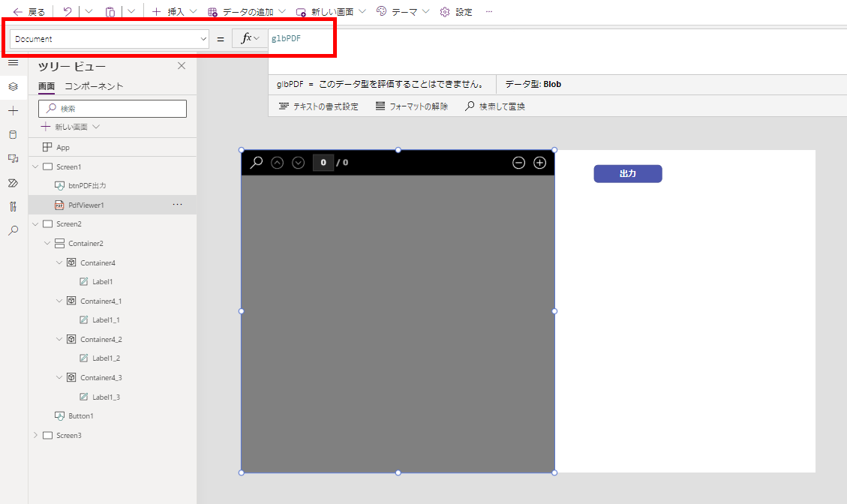Zoom in on the PDF viewer control
Viewport: 847px width, 504px height.
(x=539, y=162)
